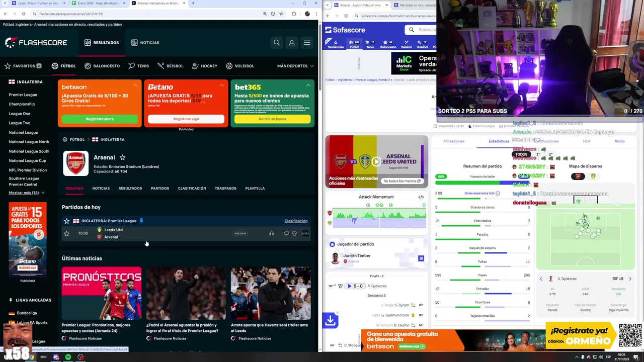This screenshot has height=362, width=644.
Task: Collapse the Betano ad chevron
Action: tap(221, 85)
